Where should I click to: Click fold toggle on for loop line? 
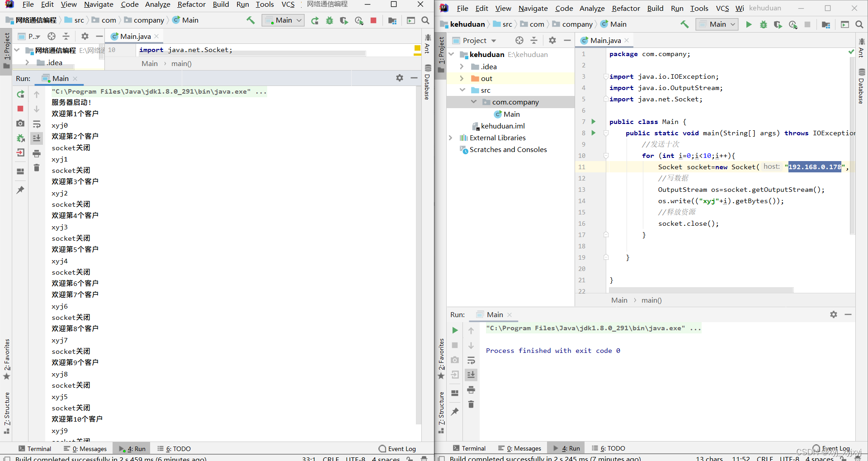click(606, 156)
